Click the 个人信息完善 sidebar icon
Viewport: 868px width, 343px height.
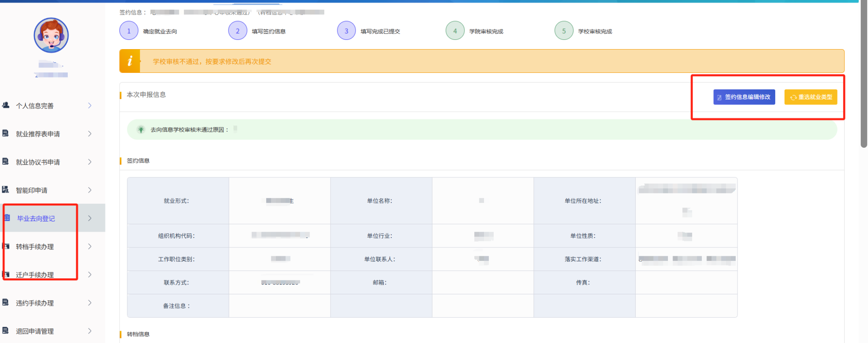pos(6,105)
